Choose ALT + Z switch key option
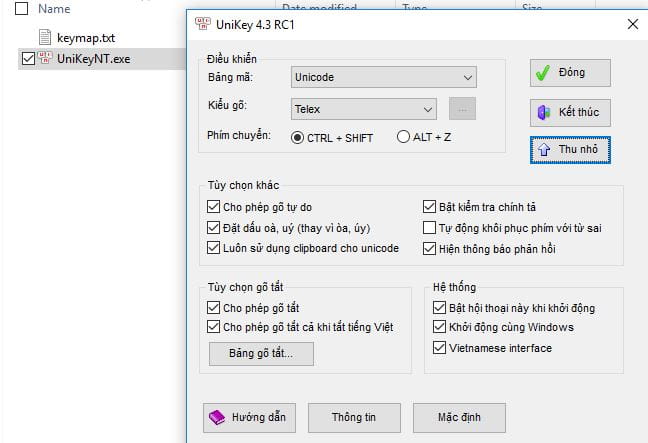The height and width of the screenshot is (443, 648). coord(403,137)
